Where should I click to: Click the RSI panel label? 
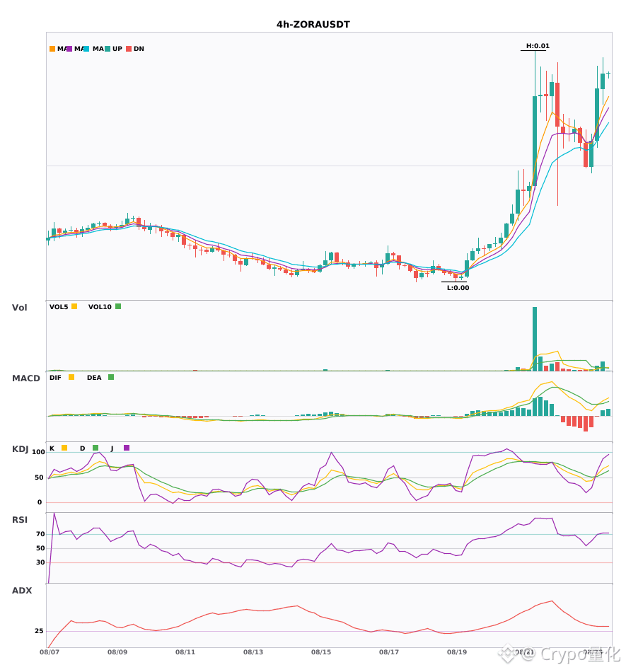coord(20,520)
